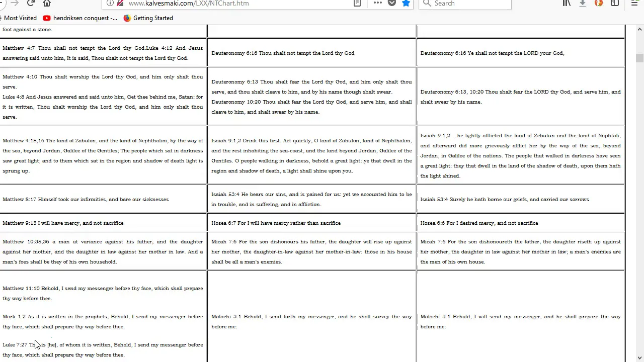Toggle the blue bookmark star
The width and height of the screenshot is (644, 362).
pos(406,3)
